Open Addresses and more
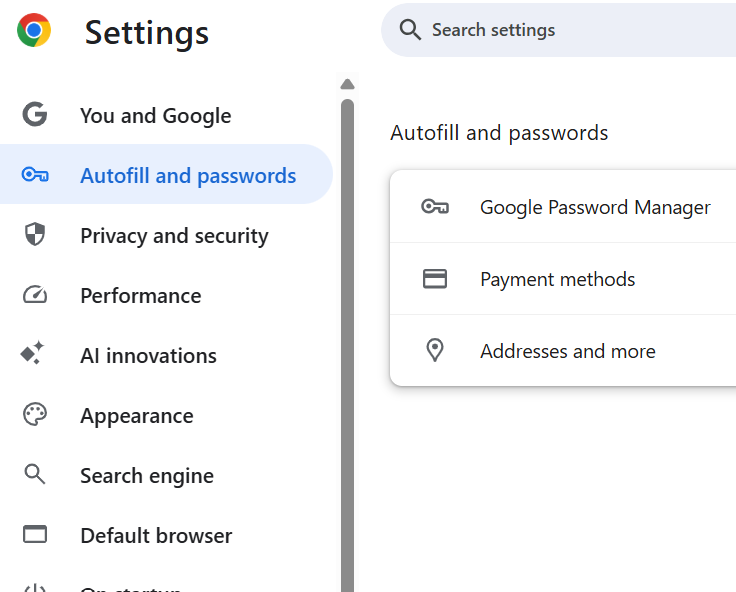736x592 pixels. (x=567, y=351)
